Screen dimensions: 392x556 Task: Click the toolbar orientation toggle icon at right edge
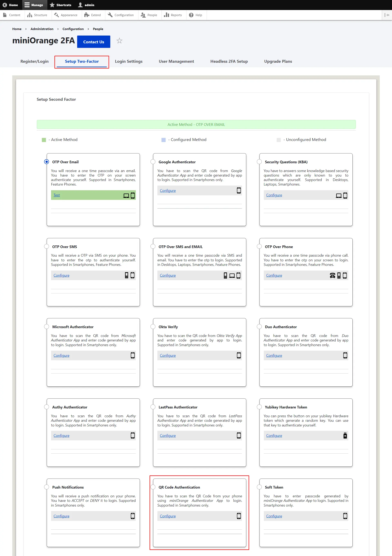pyautogui.click(x=387, y=15)
